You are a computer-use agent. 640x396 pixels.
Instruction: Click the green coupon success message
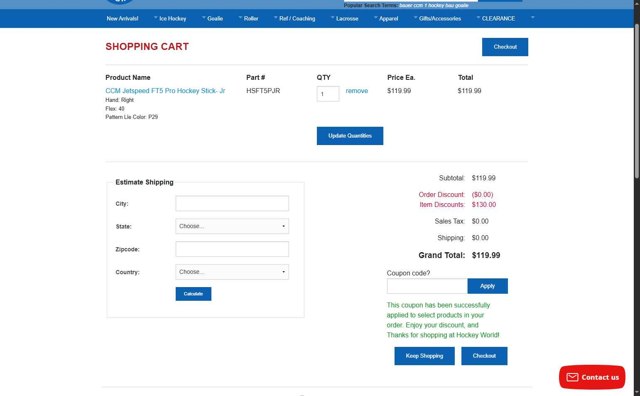[x=443, y=320]
